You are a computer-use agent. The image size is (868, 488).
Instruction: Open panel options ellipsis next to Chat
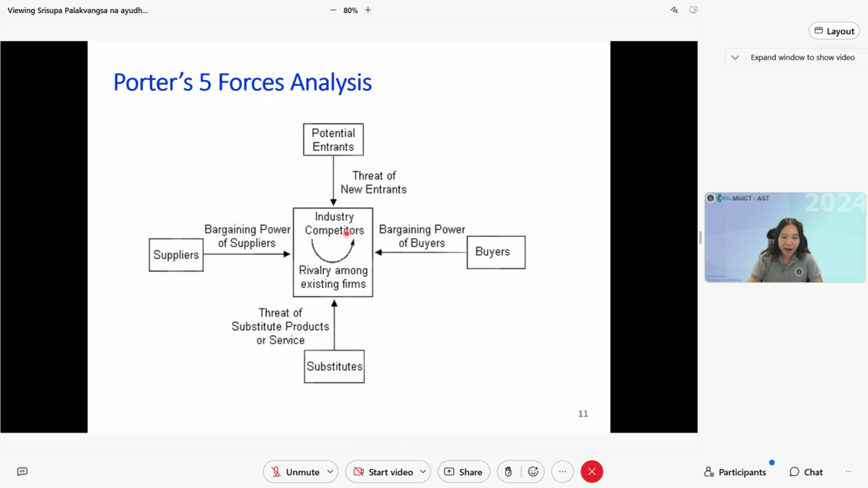click(x=848, y=472)
